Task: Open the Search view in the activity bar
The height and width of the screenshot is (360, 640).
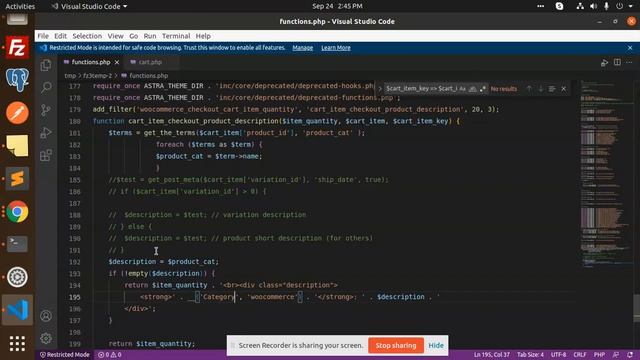Action: coord(46,87)
